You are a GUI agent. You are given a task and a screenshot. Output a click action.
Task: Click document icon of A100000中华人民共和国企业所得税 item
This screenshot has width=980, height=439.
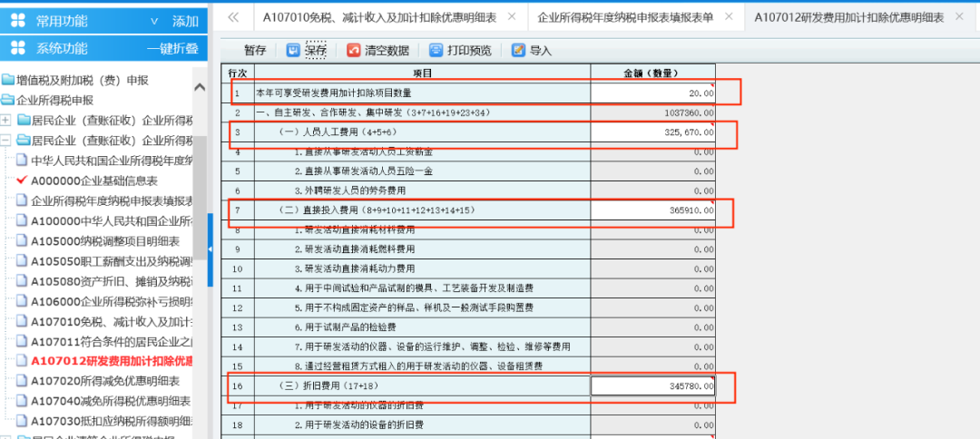pyautogui.click(x=22, y=220)
